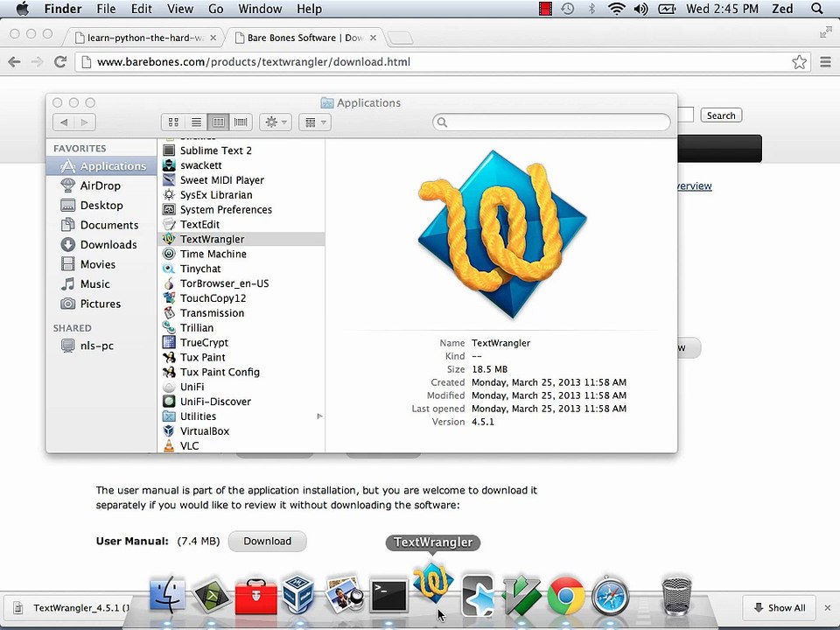Image resolution: width=840 pixels, height=630 pixels.
Task: Select Music in Finder sidebar
Action: 101,283
